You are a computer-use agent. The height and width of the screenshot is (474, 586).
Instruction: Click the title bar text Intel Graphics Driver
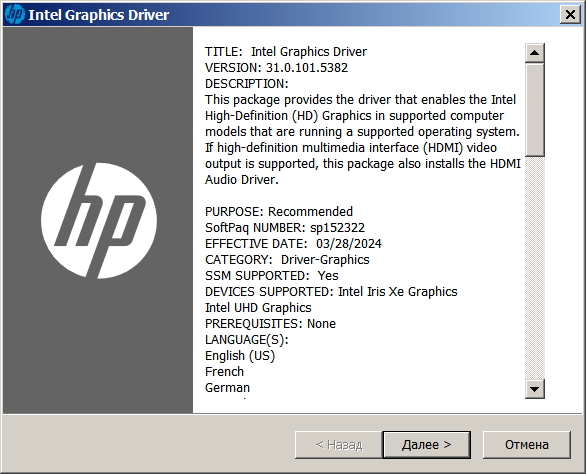99,15
